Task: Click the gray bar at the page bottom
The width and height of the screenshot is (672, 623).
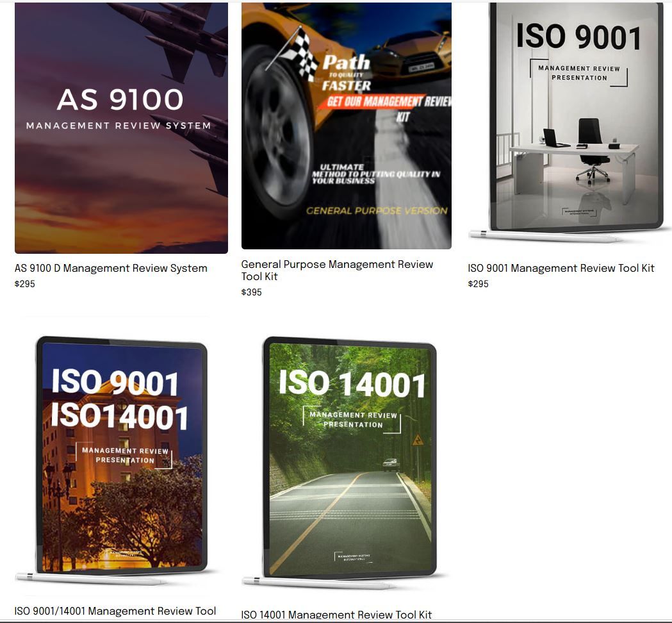Action: 336,620
